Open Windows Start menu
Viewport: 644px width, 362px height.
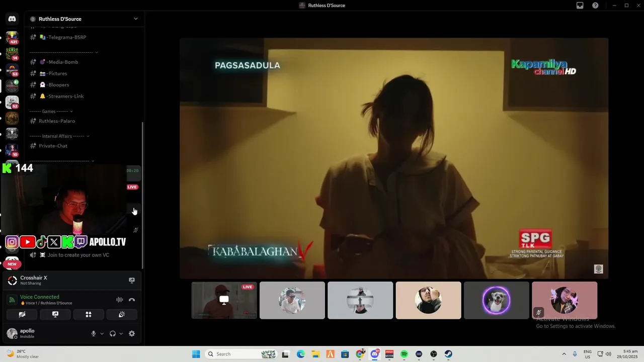196,354
